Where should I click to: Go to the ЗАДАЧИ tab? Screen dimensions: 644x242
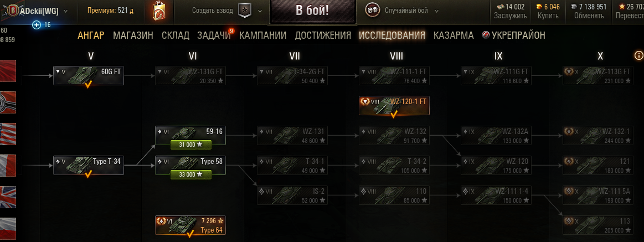click(214, 35)
